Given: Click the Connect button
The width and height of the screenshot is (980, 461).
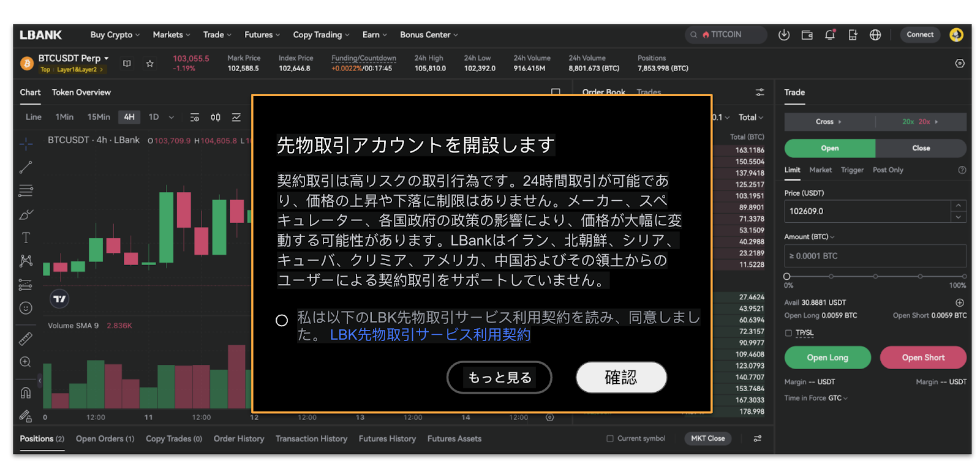Looking at the screenshot, I should pyautogui.click(x=920, y=35).
